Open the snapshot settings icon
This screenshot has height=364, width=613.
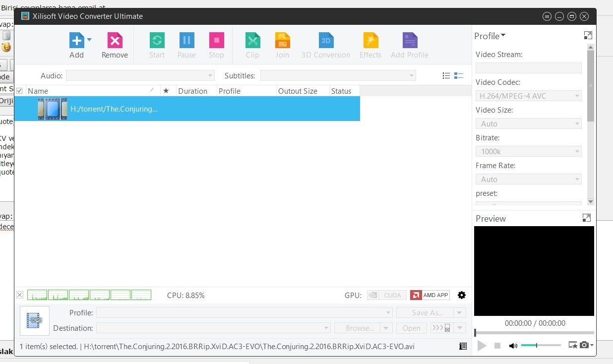pos(573,345)
